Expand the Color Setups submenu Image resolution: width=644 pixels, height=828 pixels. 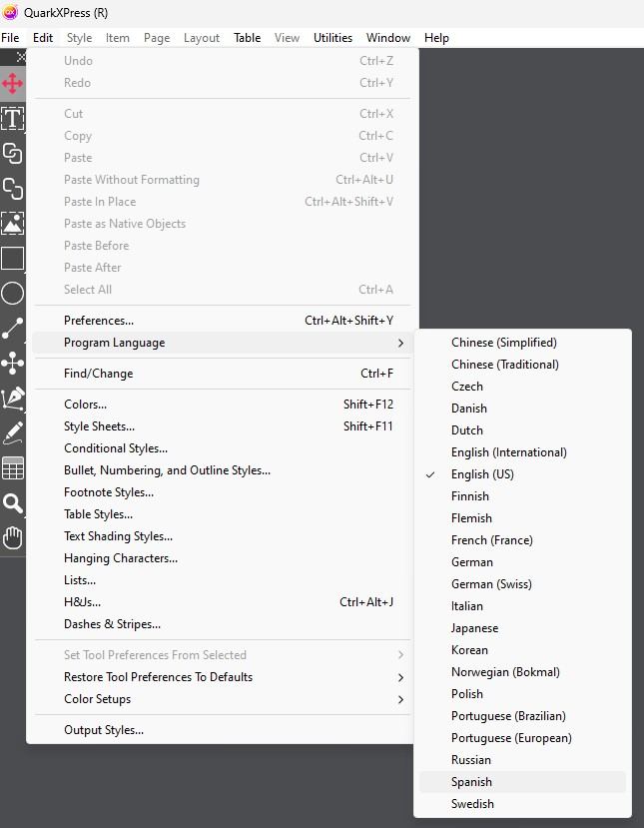[223, 699]
